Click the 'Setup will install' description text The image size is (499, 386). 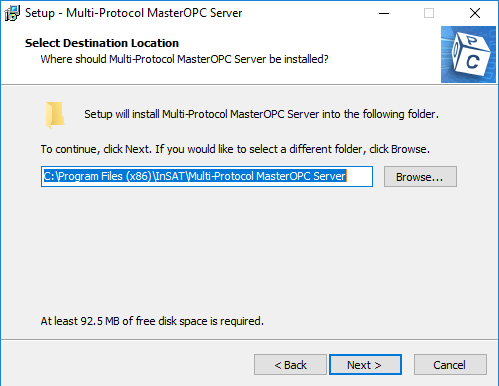(261, 114)
